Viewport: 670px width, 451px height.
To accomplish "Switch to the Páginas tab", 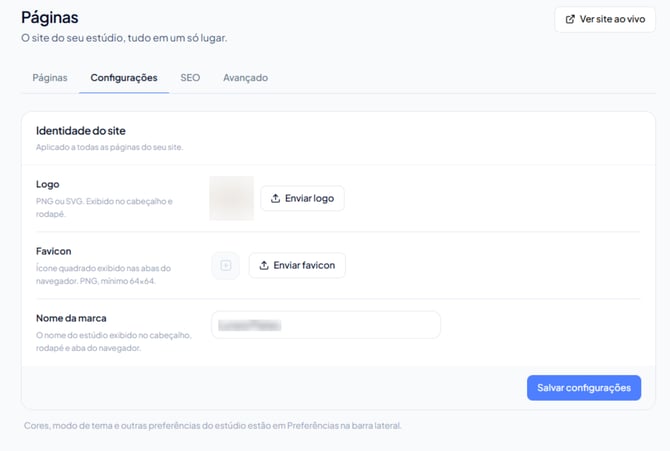I will 50,78.
